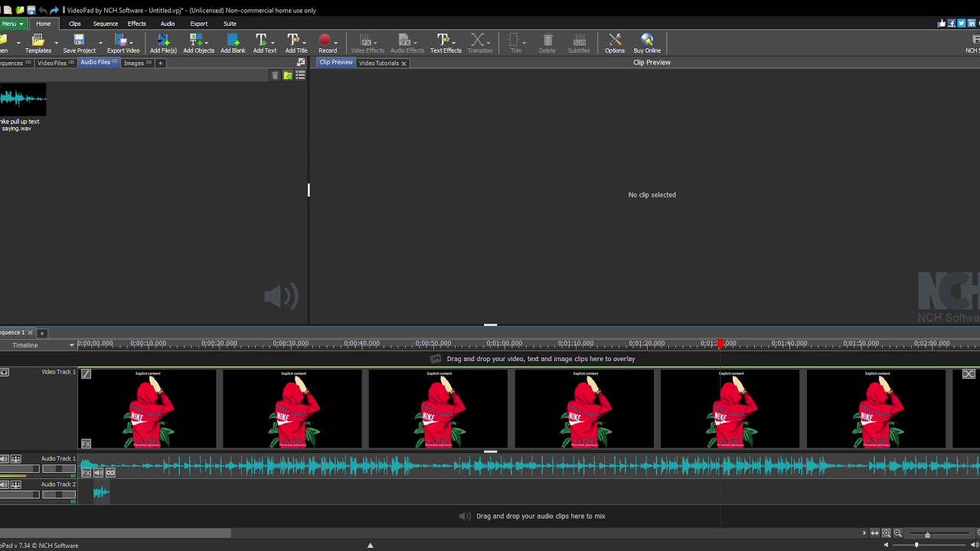Adjust the timeline zoom slider
The image size is (980, 551).
(927, 534)
